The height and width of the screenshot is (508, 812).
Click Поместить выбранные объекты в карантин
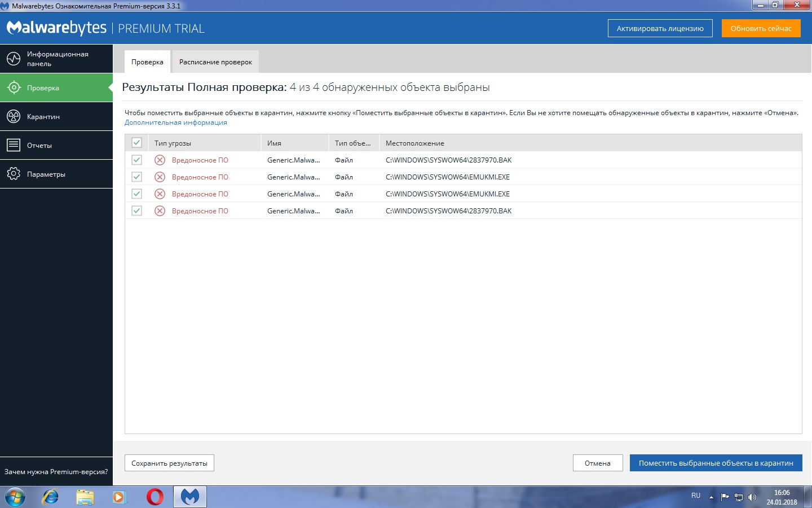716,463
